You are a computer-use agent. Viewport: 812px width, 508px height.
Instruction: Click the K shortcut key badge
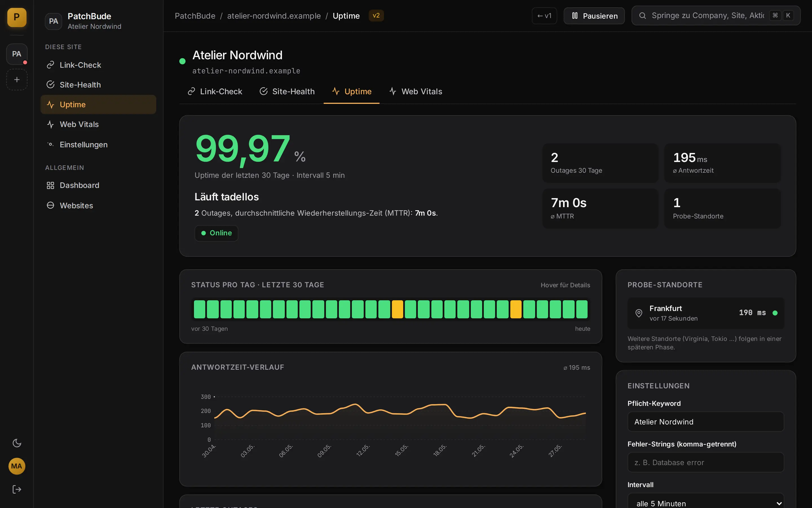point(788,16)
